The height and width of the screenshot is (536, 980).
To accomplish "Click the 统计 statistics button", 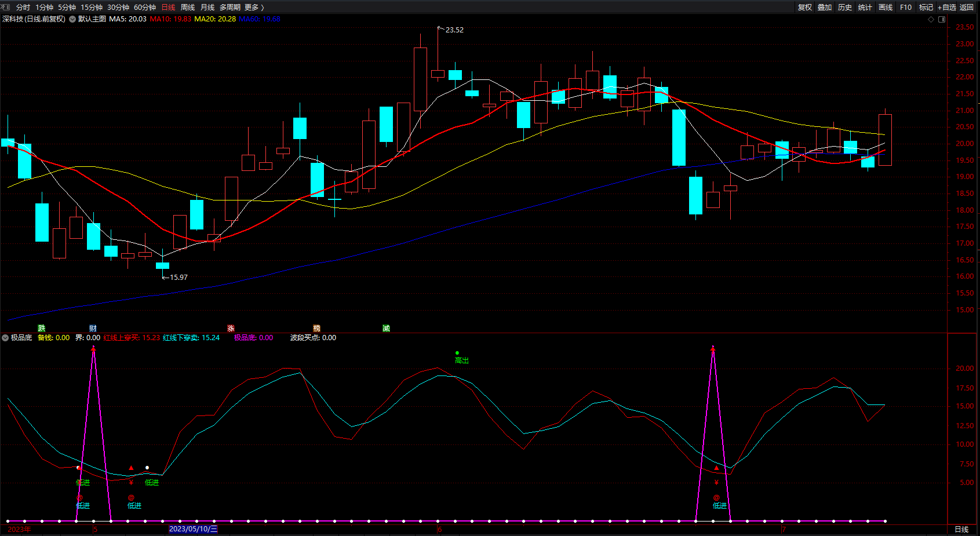I will tap(865, 8).
